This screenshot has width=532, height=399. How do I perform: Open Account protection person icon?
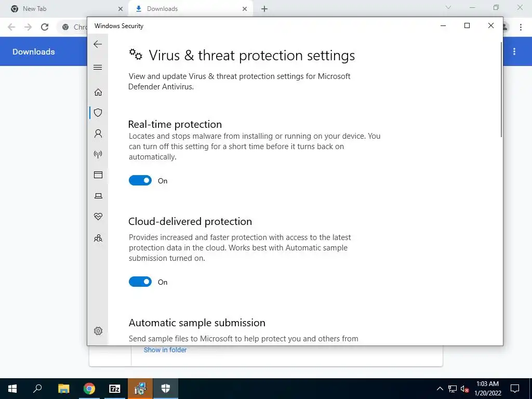pos(98,134)
